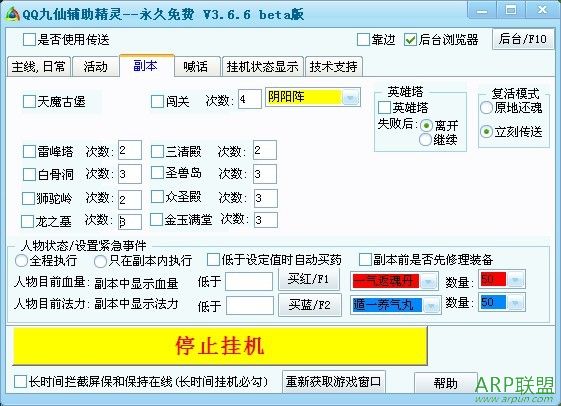Choose 原地还魂 revive mode

point(486,107)
